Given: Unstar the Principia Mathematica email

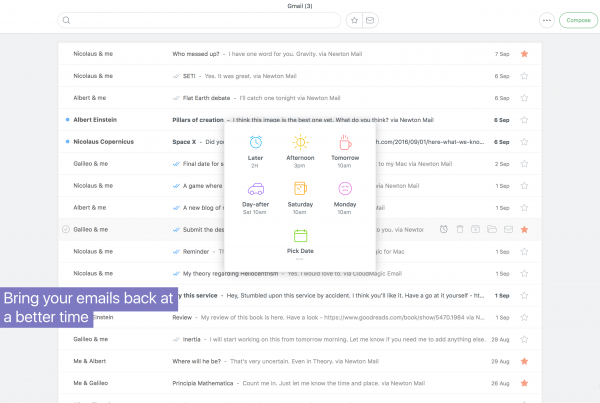Looking at the screenshot, I should 524,383.
